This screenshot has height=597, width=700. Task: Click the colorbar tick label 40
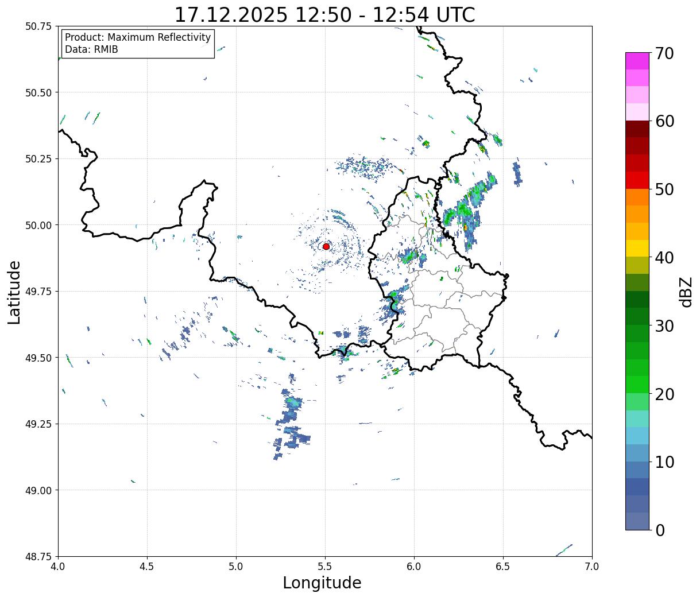(664, 258)
